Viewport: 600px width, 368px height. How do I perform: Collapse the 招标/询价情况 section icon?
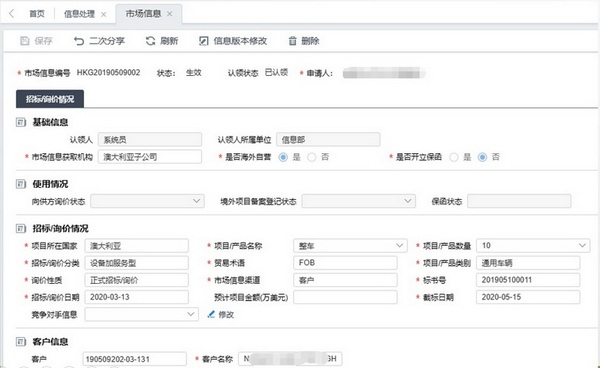click(21, 229)
